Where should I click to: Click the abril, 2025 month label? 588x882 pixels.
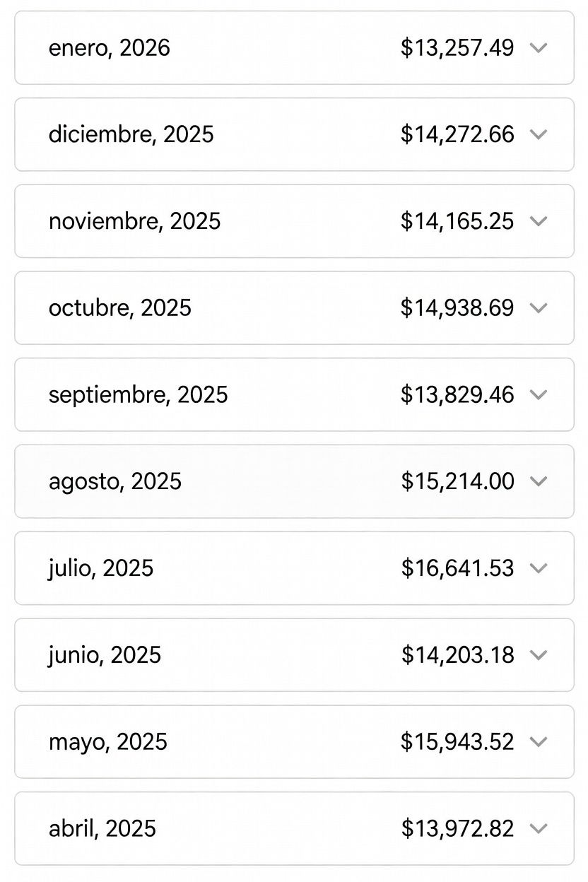tap(102, 828)
